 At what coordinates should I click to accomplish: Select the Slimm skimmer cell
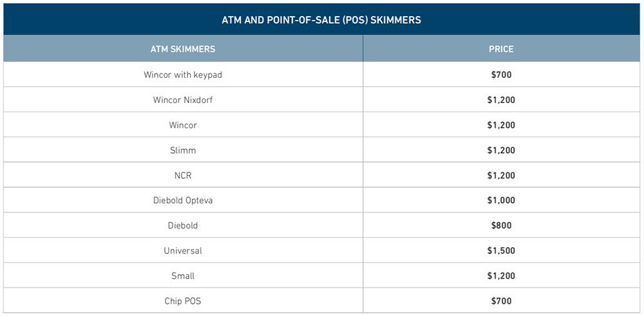(183, 150)
